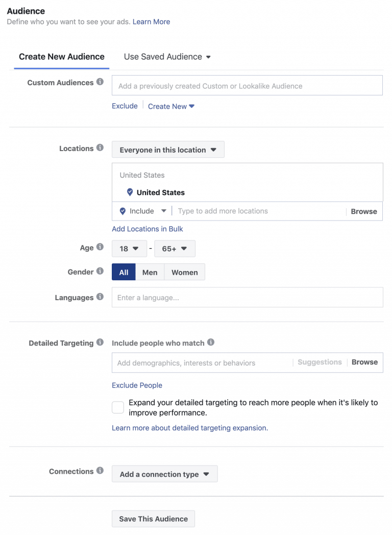Open the 65+ maximum age dropdown
The width and height of the screenshot is (392, 535).
(x=175, y=249)
